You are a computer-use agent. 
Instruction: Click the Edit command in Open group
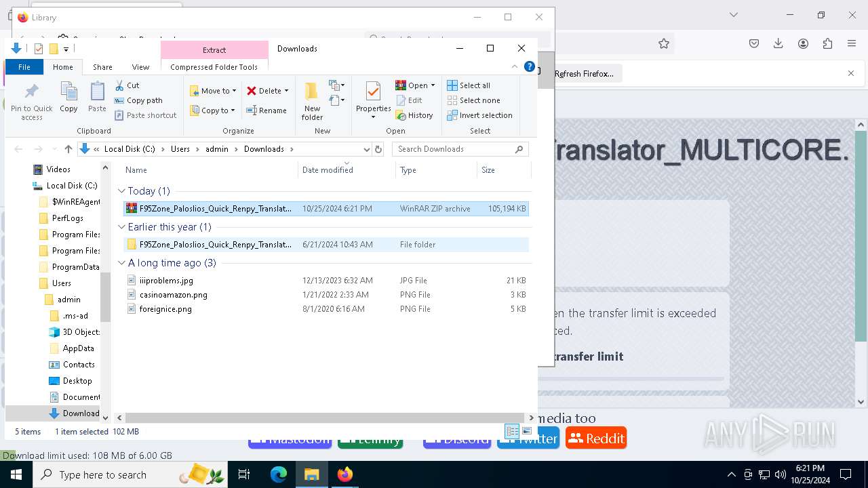pos(409,100)
